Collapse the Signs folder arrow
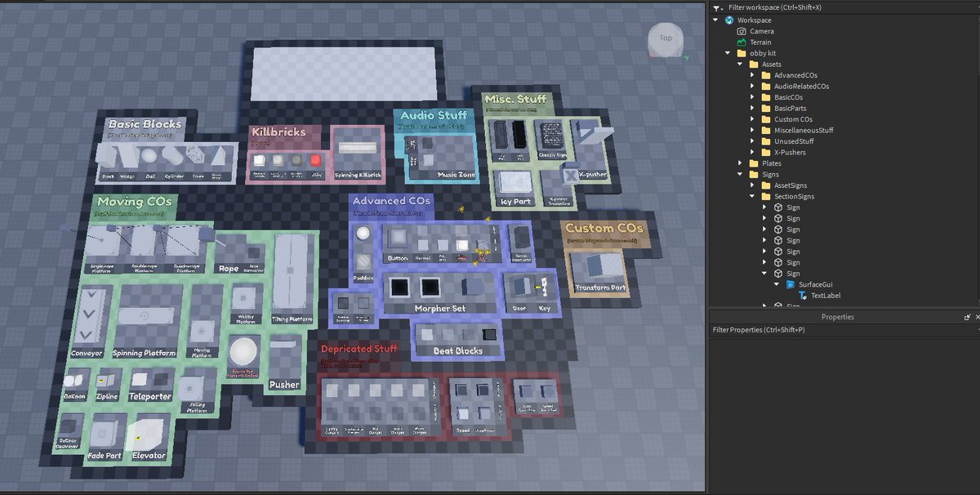 [x=740, y=174]
